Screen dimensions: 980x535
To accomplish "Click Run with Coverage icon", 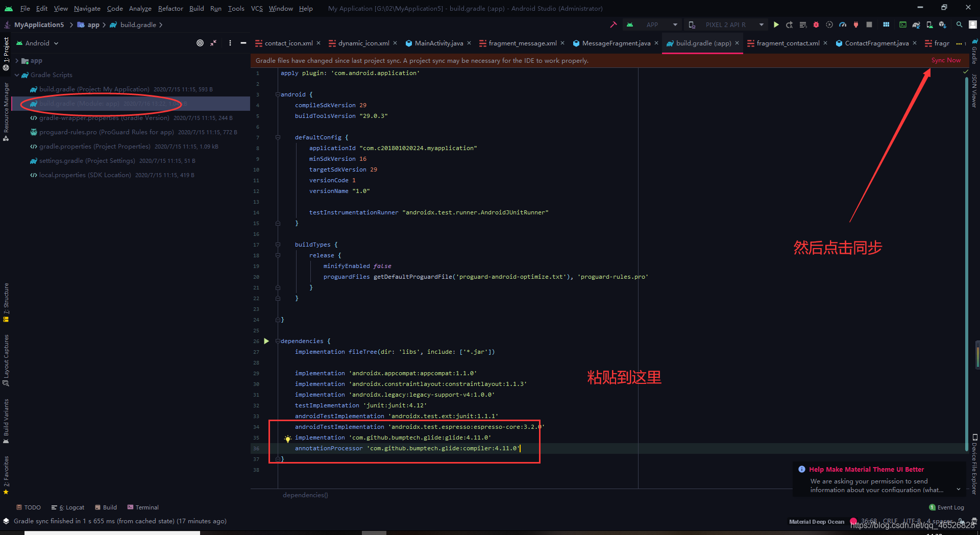I will point(829,25).
